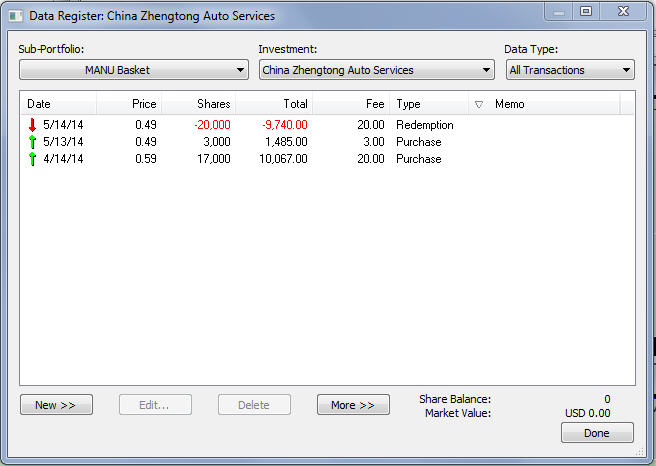
Task: Click the Purchase type on 4/14/14 row
Action: [419, 159]
